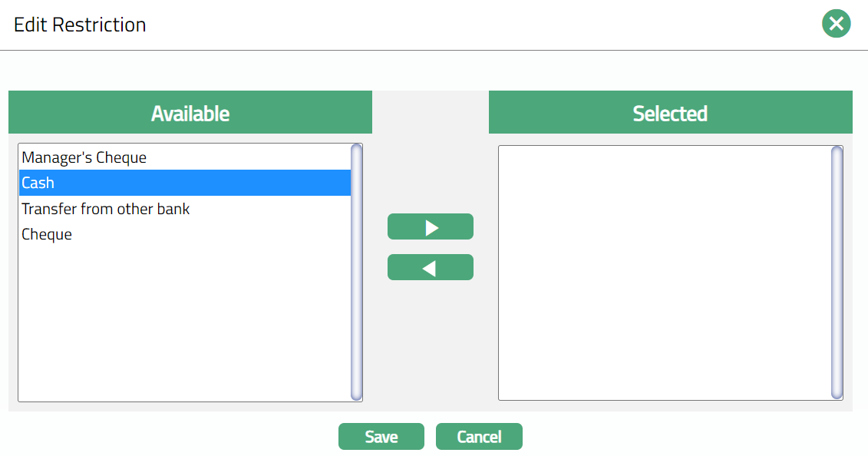Click inside the empty Selected list box
Viewport: 868px width, 456px height.
pyautogui.click(x=664, y=273)
